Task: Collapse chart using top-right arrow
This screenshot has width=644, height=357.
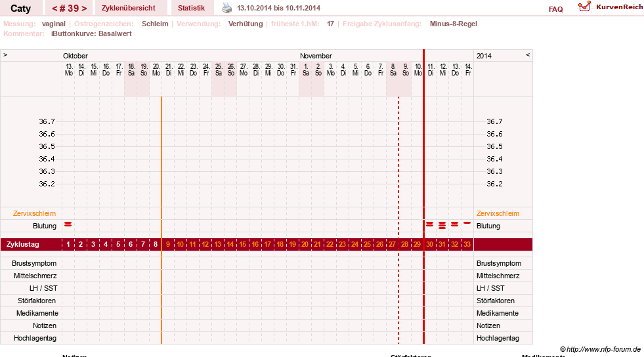Action: coord(528,54)
